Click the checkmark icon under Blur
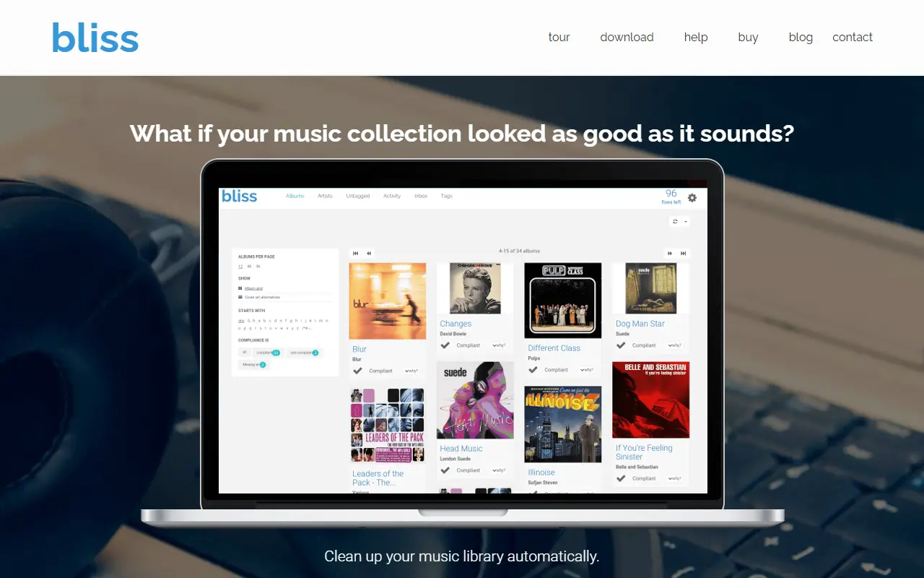This screenshot has height=578, width=924. click(357, 371)
